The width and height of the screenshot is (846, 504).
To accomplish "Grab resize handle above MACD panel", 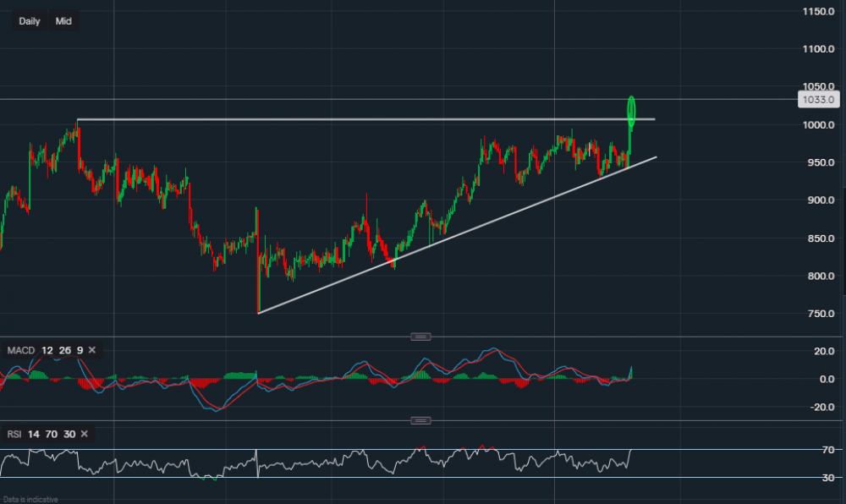I will pyautogui.click(x=420, y=337).
